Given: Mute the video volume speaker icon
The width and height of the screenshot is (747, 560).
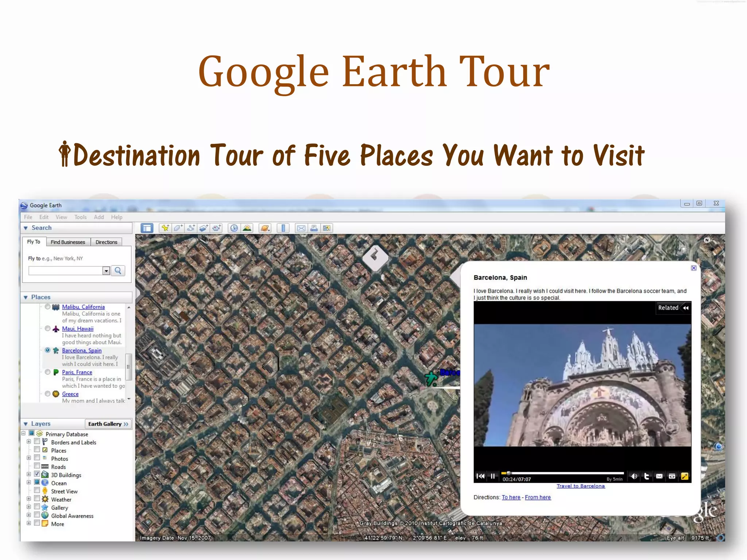Looking at the screenshot, I should (634, 476).
